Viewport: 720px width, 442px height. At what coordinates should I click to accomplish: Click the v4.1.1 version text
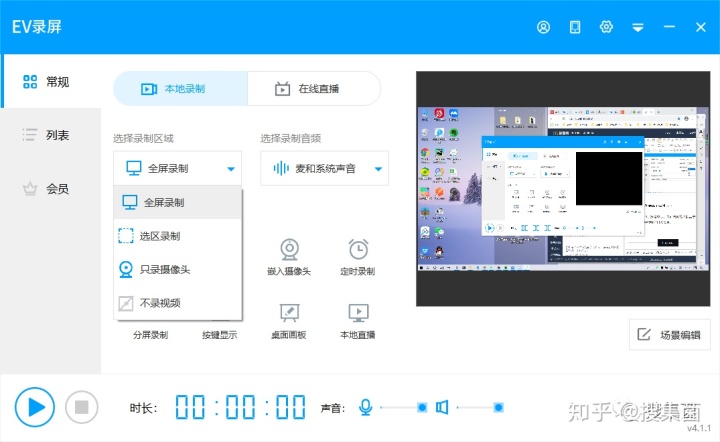pos(698,428)
